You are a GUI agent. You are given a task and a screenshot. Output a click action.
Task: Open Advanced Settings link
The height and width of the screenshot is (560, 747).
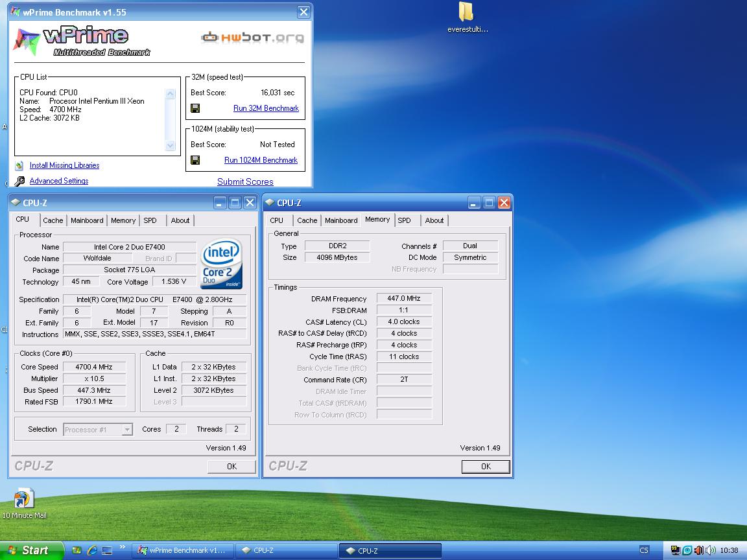pos(59,181)
